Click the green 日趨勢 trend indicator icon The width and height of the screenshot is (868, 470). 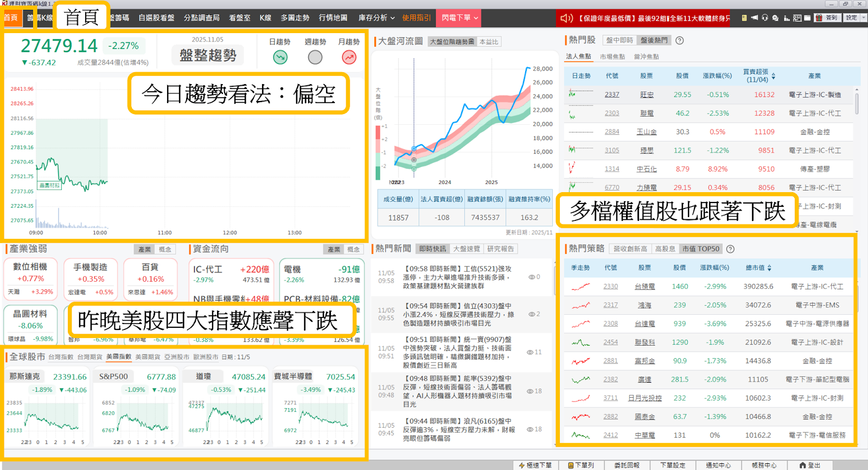pyautogui.click(x=280, y=57)
